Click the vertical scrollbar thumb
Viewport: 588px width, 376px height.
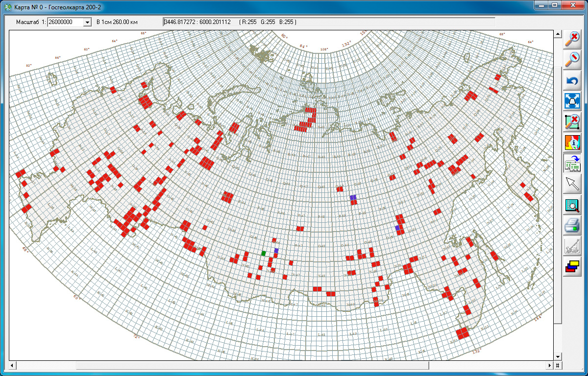click(557, 194)
